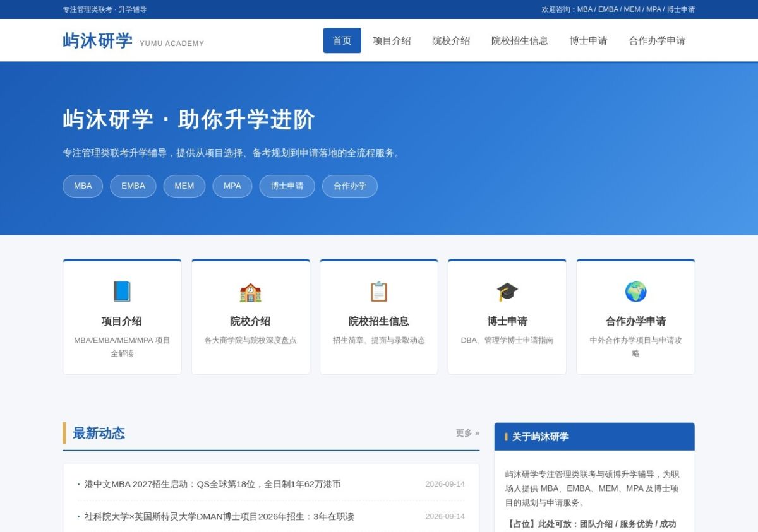Viewport: 758px width, 532px height.
Task: Click 招生简章、提面与录取动态 description text
Action: pyautogui.click(x=379, y=340)
